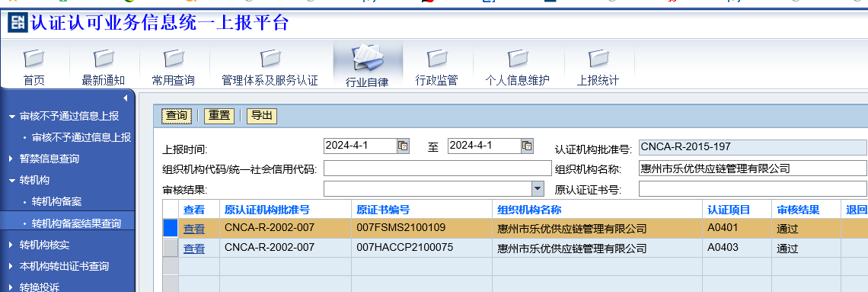Open the 常用查询 folder icon
Screen dimensions: 868x292
pos(174,58)
